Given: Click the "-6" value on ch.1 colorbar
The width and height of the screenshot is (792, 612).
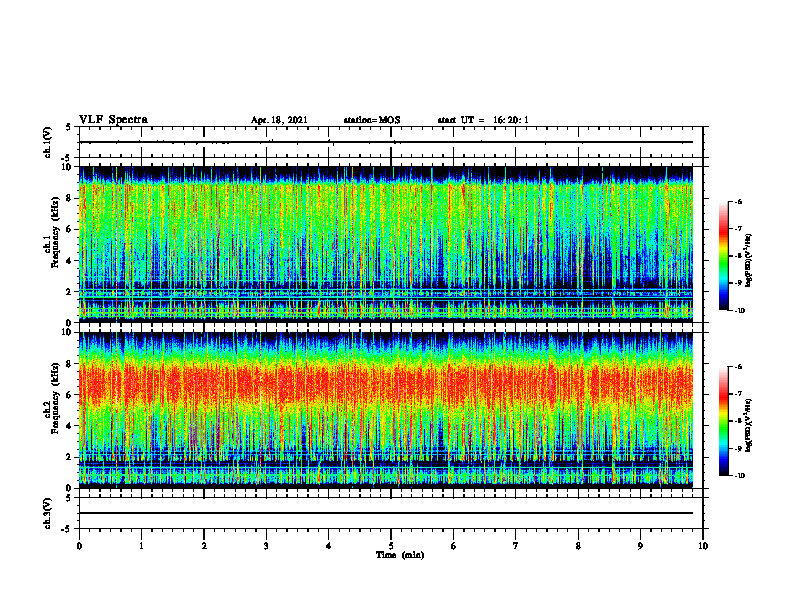Looking at the screenshot, I should 738,202.
